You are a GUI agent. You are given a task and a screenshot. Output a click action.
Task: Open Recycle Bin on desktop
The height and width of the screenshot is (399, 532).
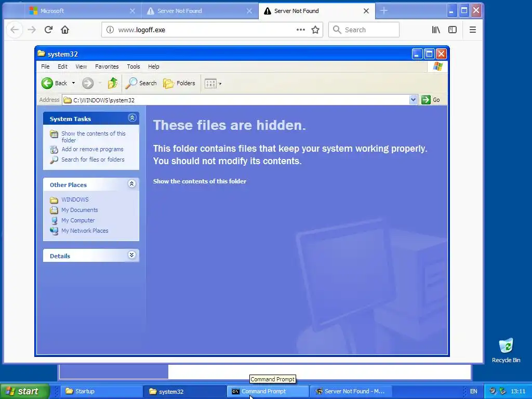pos(506,351)
